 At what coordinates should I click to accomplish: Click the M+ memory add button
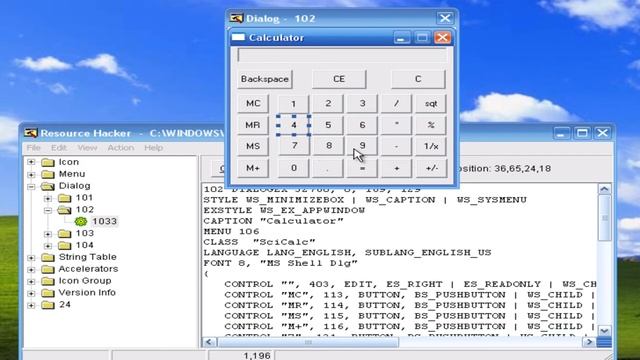[x=253, y=168]
